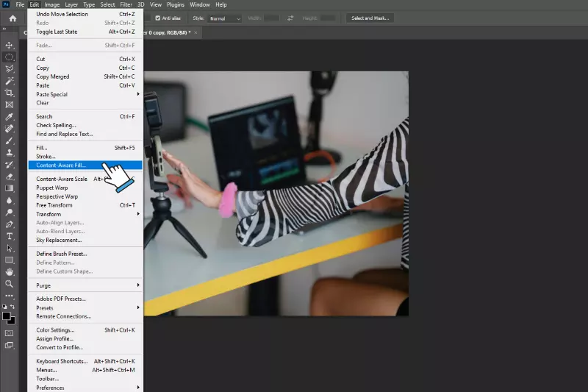Click the Home icon
The width and height of the screenshot is (588, 392).
point(12,18)
